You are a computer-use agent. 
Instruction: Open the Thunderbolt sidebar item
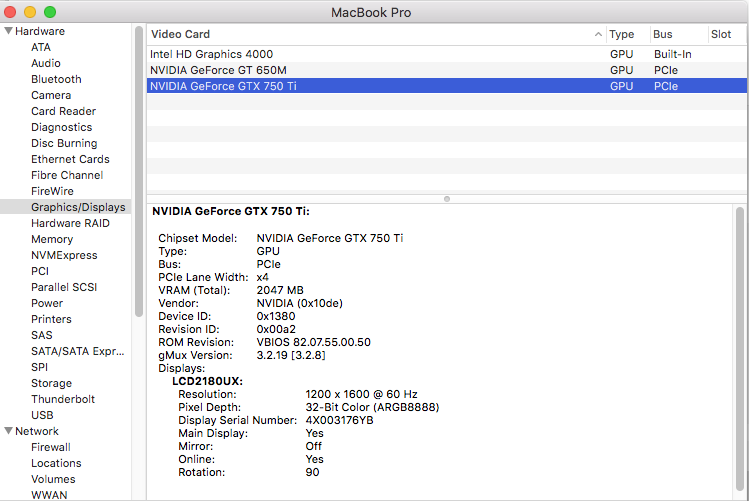62,399
